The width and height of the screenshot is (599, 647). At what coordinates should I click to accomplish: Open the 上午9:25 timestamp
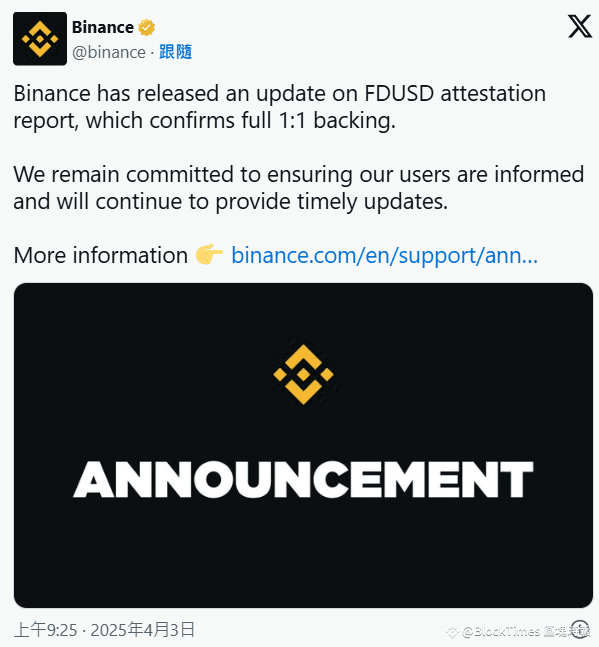click(46, 630)
